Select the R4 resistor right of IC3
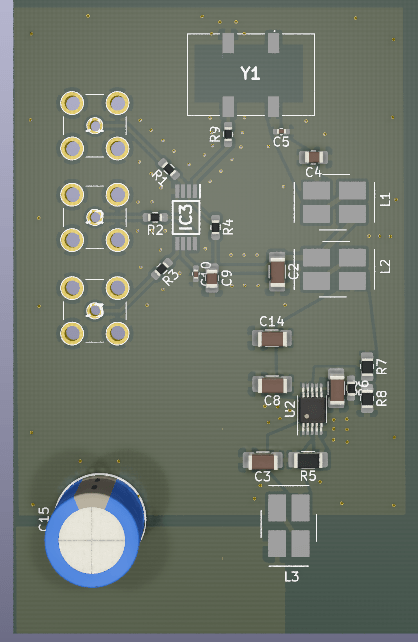 point(215,226)
